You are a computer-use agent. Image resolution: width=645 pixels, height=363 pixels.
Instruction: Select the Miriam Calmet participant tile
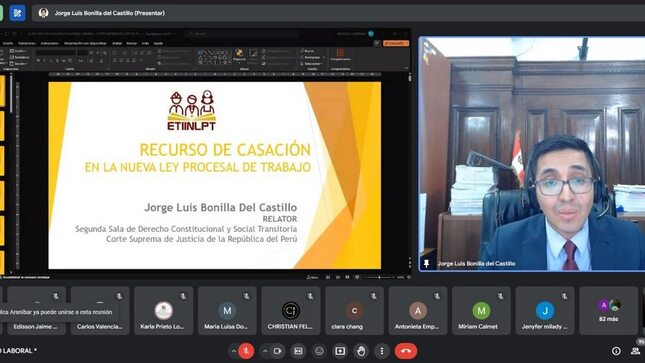(x=481, y=311)
